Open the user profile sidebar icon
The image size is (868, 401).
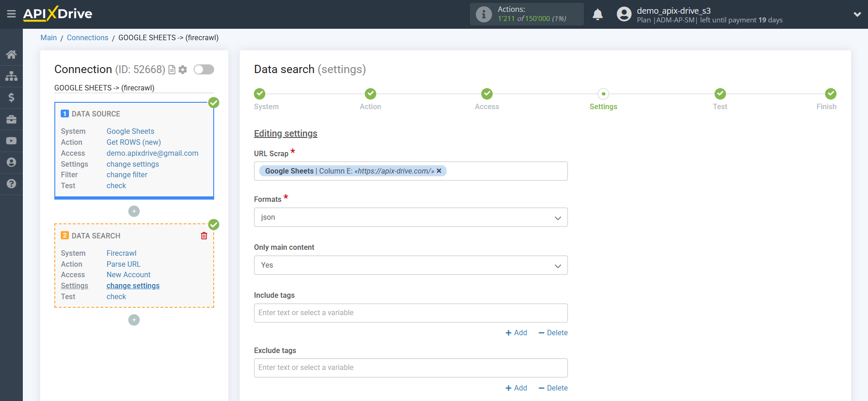11,162
